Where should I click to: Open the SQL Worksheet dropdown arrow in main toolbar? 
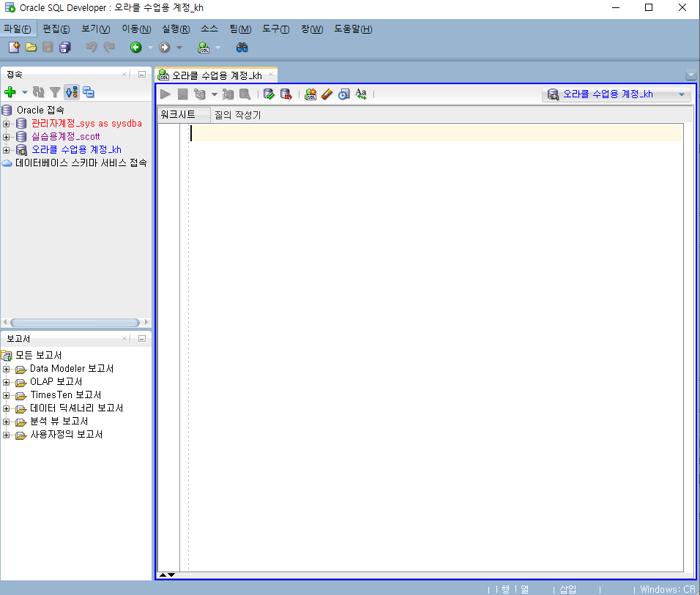(218, 48)
